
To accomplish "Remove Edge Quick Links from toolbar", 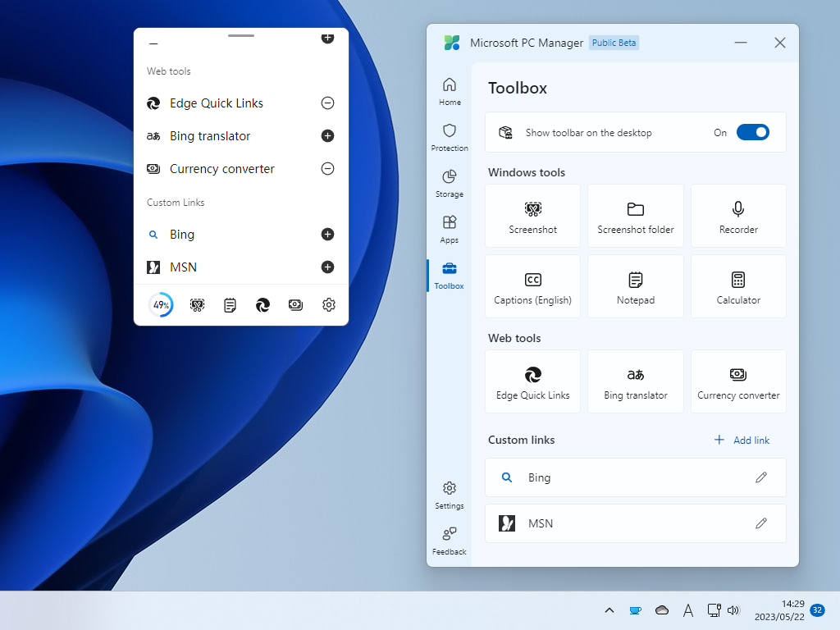I will (x=327, y=103).
